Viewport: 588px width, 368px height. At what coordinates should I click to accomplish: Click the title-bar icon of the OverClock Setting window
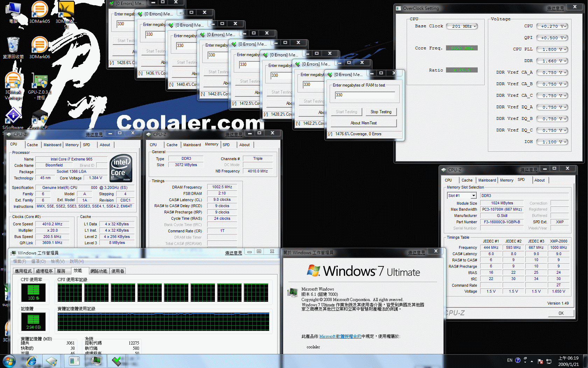(398, 8)
